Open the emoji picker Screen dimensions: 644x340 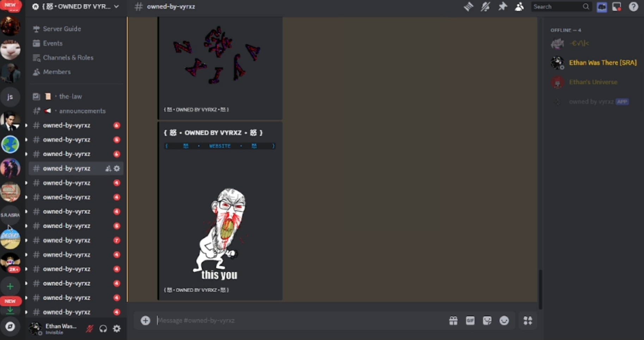(504, 321)
